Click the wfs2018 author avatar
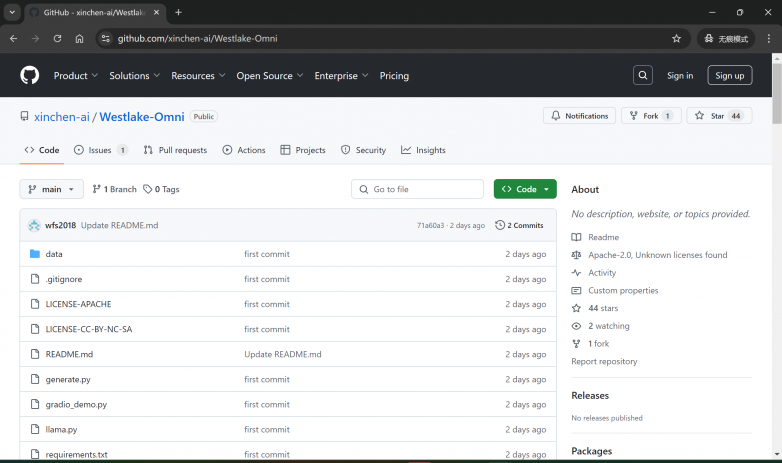This screenshot has width=782, height=463. coord(34,226)
